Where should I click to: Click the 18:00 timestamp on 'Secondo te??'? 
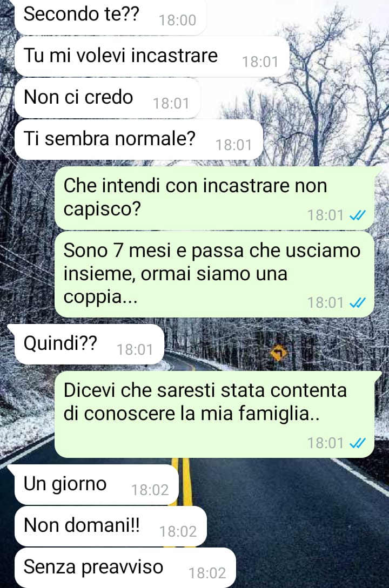coord(177,21)
